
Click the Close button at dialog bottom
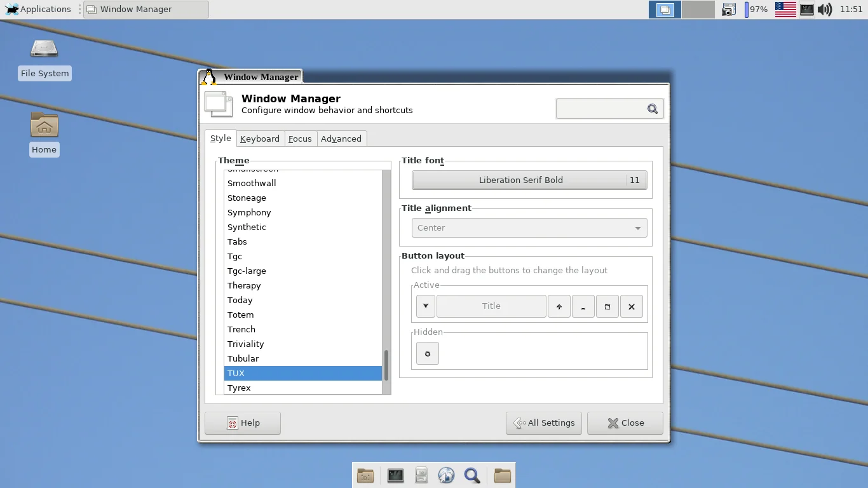pyautogui.click(x=625, y=423)
